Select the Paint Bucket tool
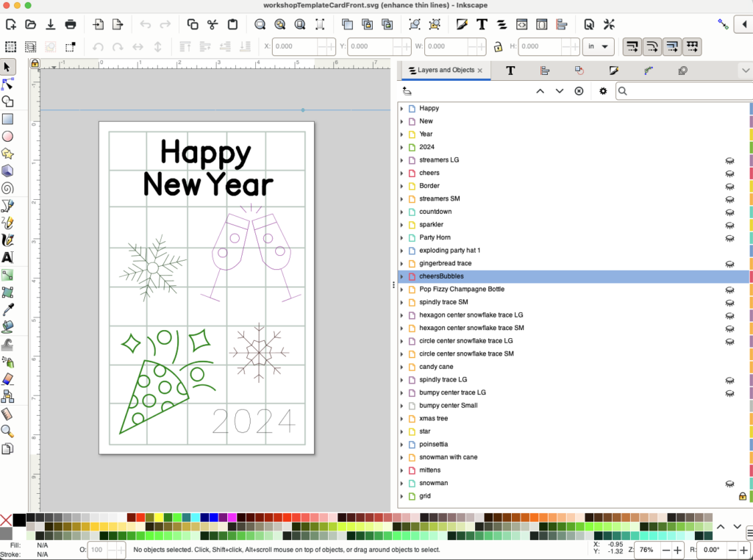753x560 pixels. pos(7,327)
